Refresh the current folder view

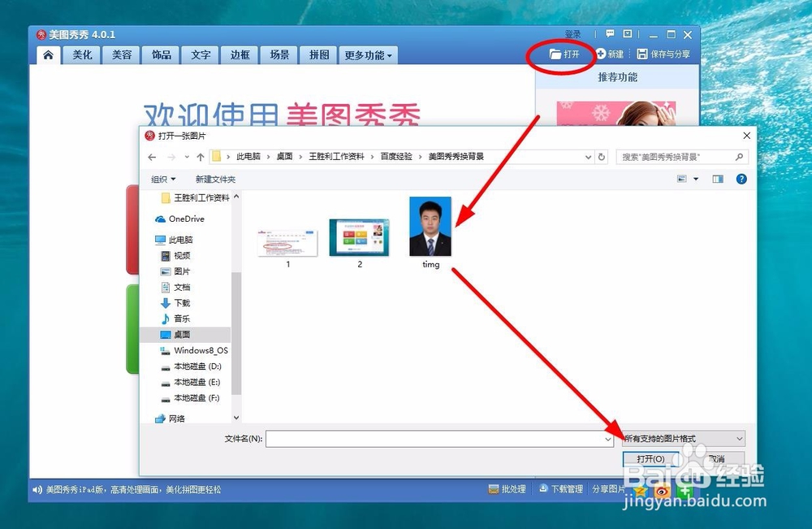point(601,157)
